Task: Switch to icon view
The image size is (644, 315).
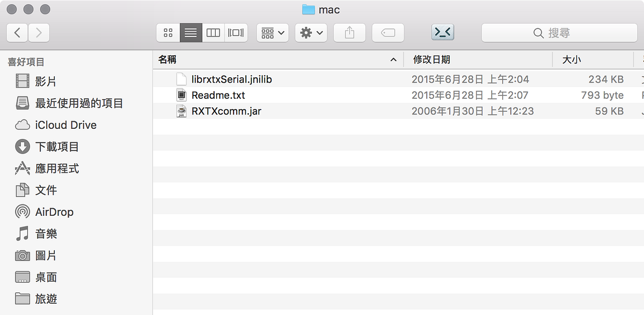Action: tap(167, 32)
